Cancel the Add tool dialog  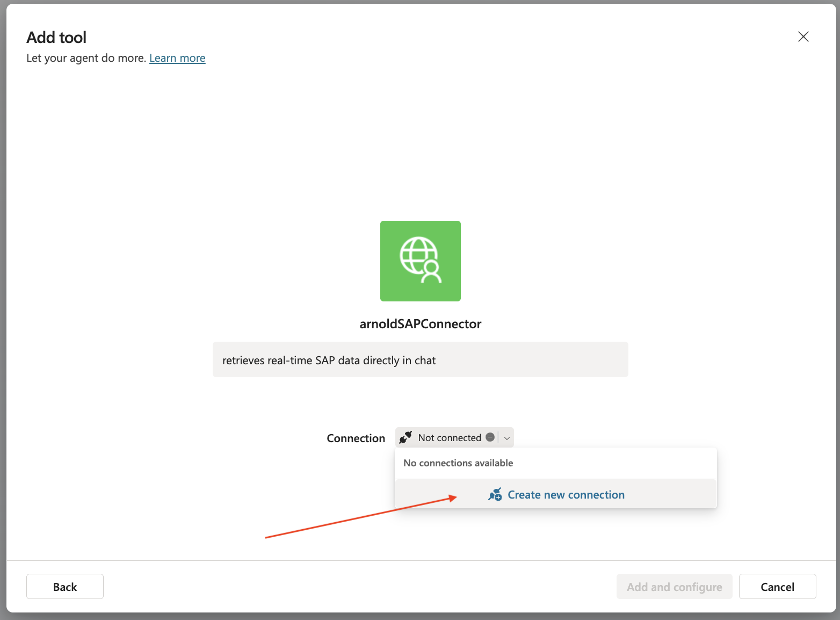coord(778,587)
